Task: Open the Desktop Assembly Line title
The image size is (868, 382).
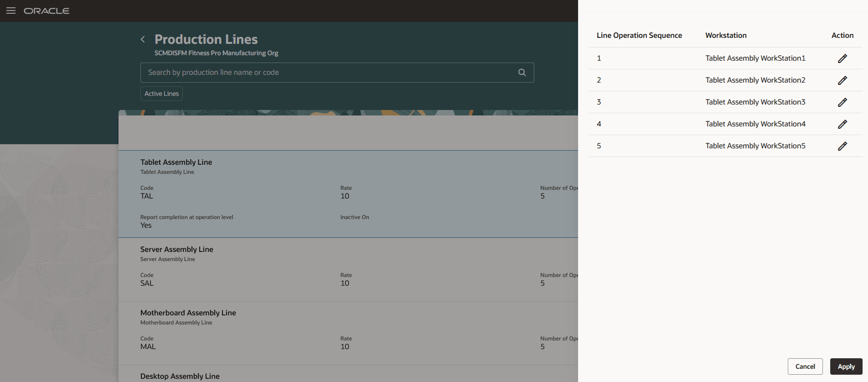Action: (180, 376)
